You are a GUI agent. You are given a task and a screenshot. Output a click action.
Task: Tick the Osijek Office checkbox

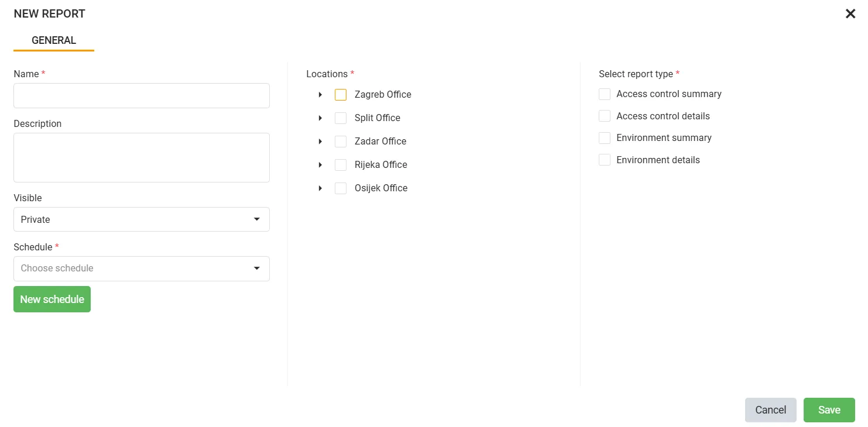pyautogui.click(x=341, y=188)
